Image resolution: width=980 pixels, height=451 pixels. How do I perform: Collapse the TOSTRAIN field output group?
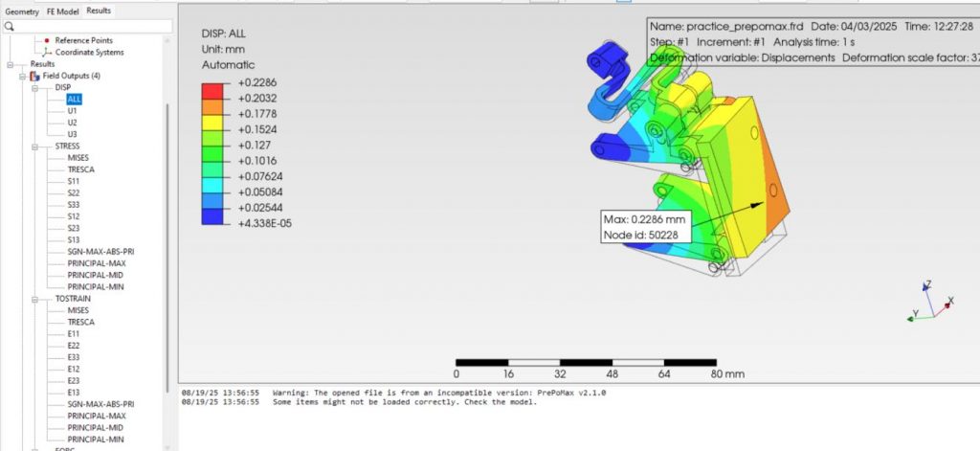coord(34,299)
